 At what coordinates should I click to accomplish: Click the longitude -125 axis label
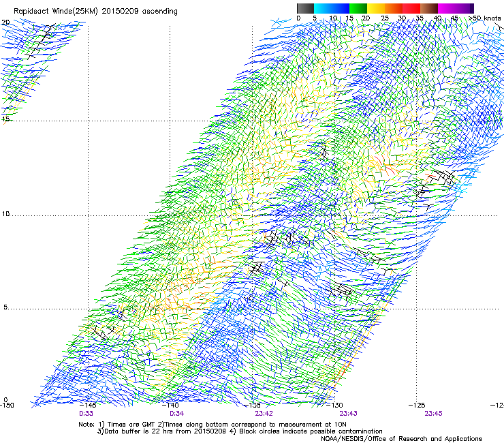tap(417, 405)
